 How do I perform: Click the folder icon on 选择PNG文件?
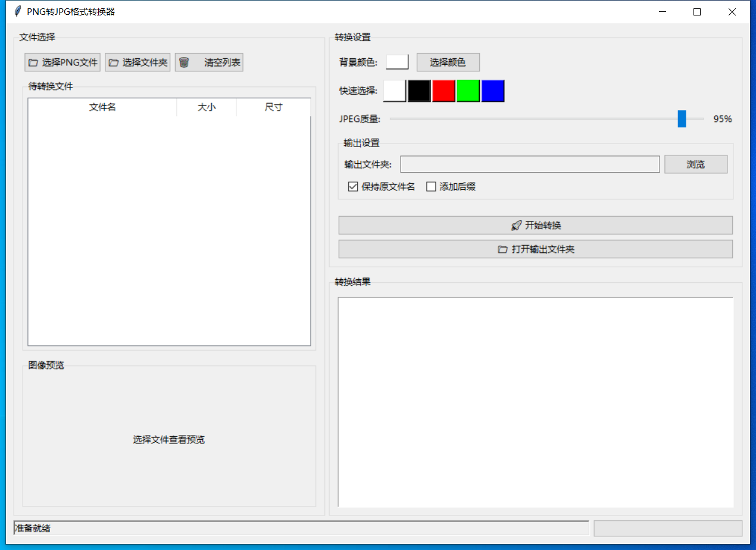tap(33, 62)
